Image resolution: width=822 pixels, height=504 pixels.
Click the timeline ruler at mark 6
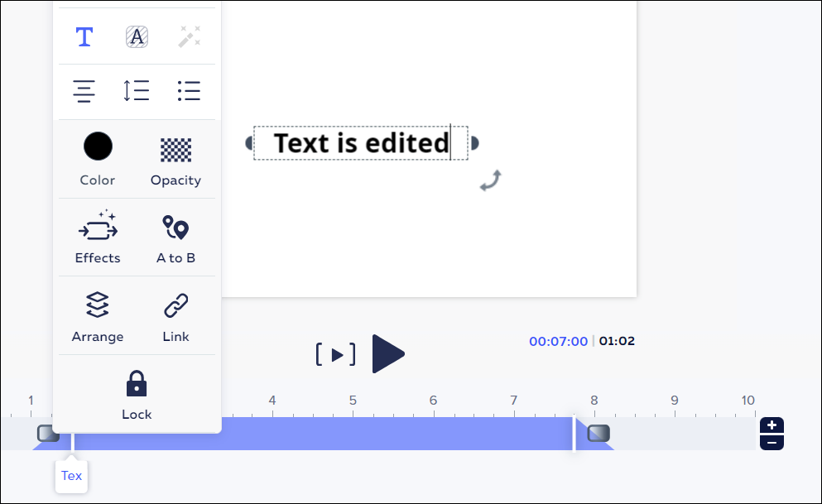[433, 401]
